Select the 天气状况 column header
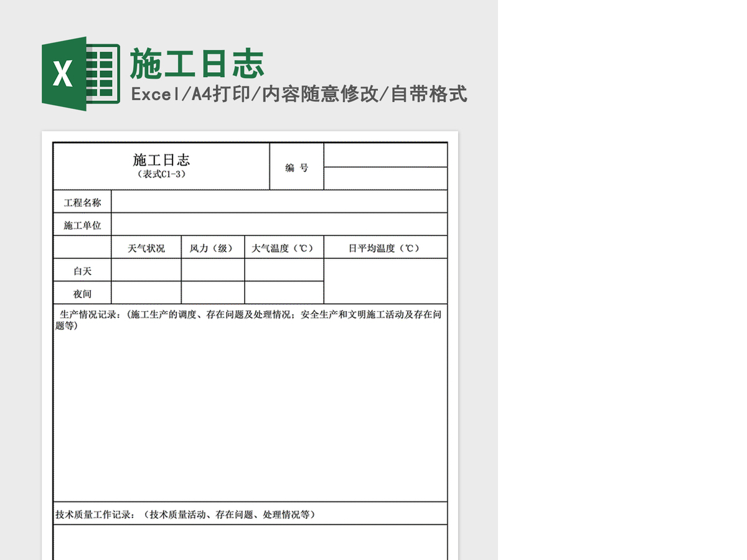 [x=146, y=247]
